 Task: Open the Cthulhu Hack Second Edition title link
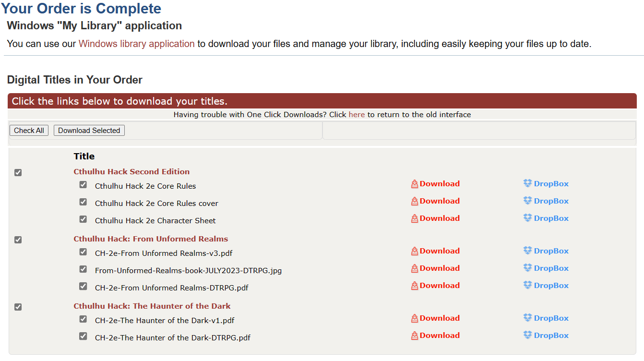(131, 172)
